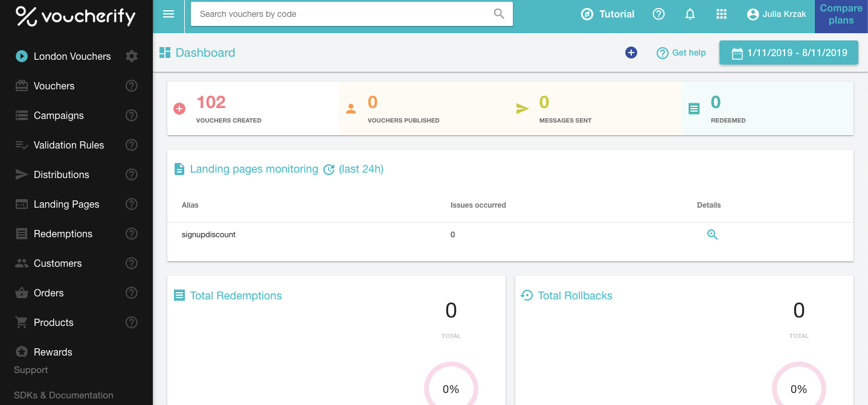Toggle the hamburger sidebar menu
868x405 pixels.
tap(169, 14)
